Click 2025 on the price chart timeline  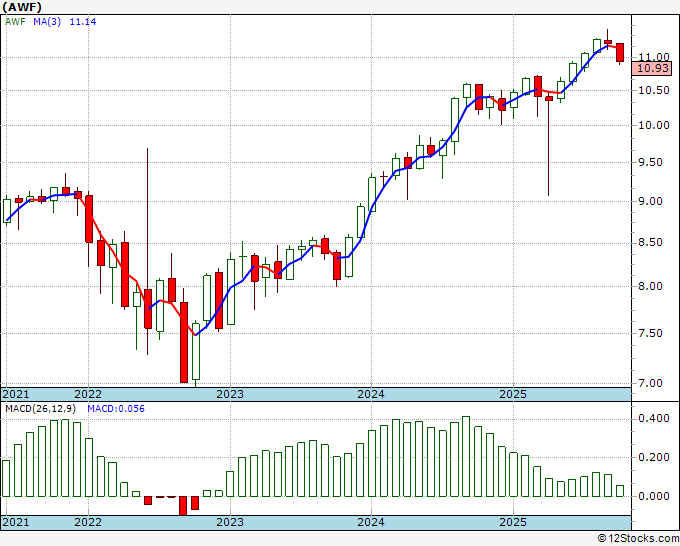pyautogui.click(x=513, y=394)
